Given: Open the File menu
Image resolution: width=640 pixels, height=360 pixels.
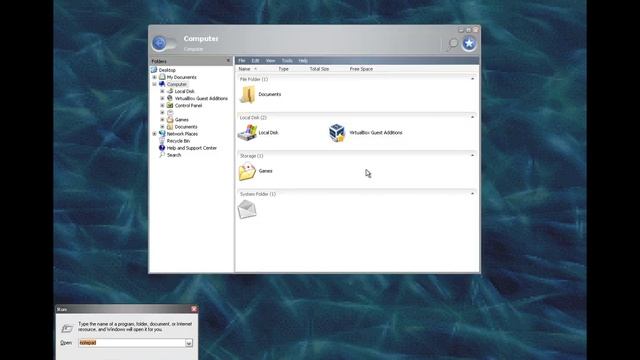Looking at the screenshot, I should (242, 60).
